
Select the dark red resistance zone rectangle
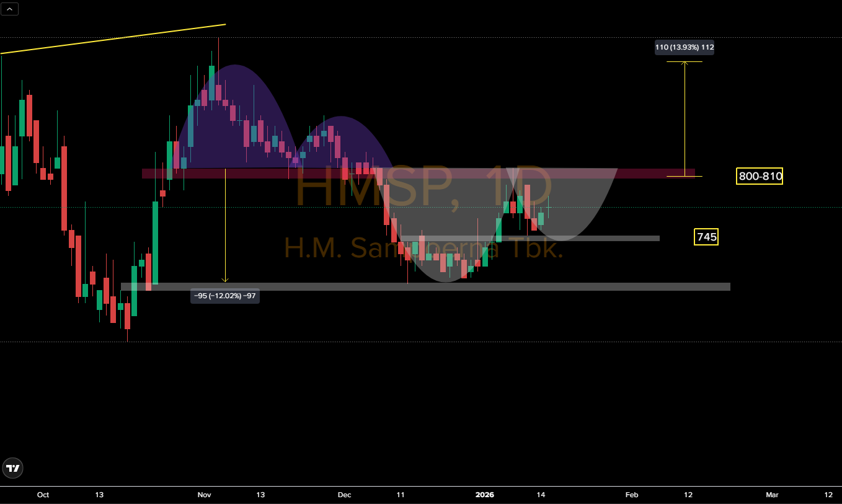pyautogui.click(x=419, y=174)
